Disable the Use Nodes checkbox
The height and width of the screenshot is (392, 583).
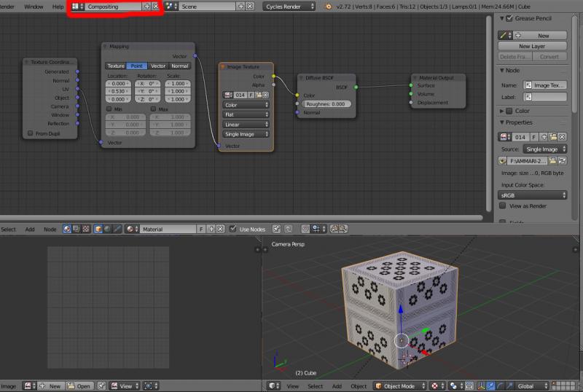tap(232, 230)
